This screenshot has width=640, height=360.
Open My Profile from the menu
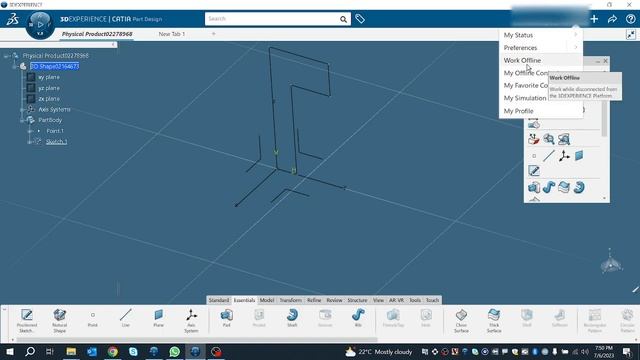518,111
